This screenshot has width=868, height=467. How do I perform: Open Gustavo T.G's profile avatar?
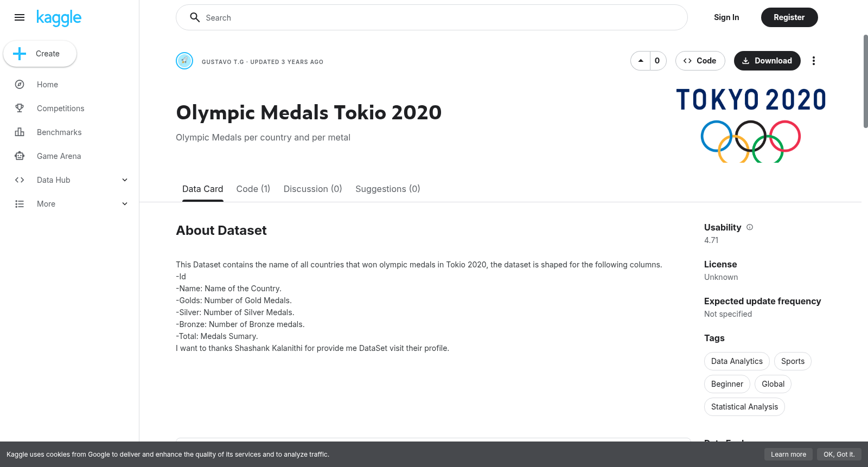click(x=184, y=61)
